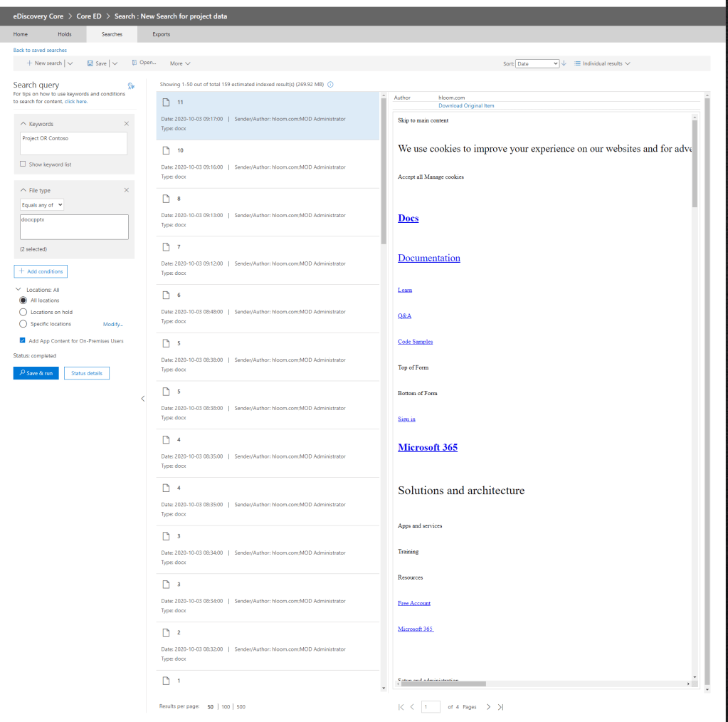Expand the Individual results view menu
728x722 pixels.
[x=602, y=63]
